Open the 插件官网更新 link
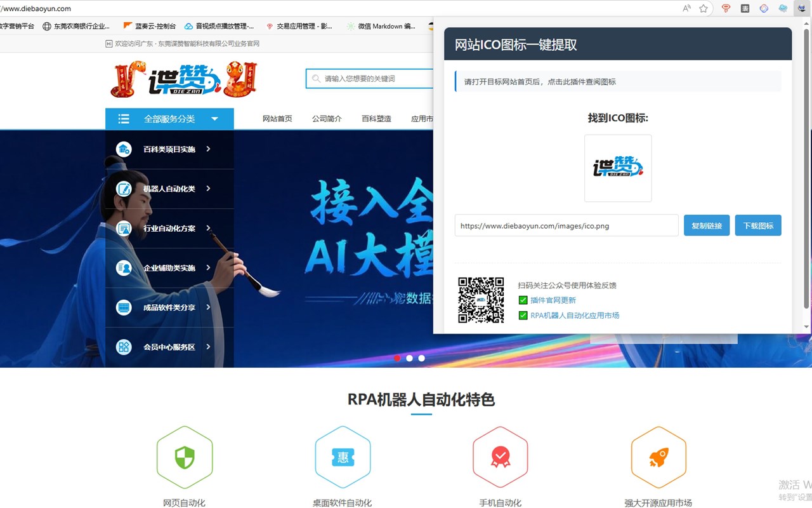This screenshot has width=812, height=508. pyautogui.click(x=553, y=301)
